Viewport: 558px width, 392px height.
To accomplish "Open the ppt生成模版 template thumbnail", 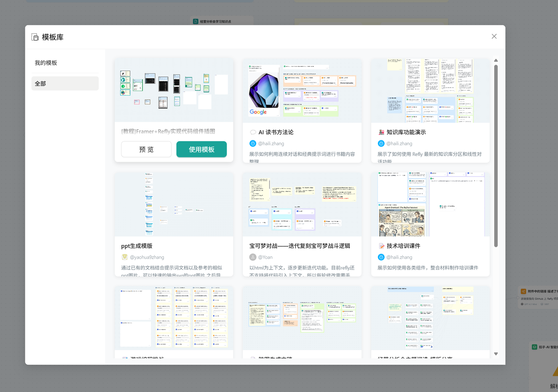I will coord(174,204).
